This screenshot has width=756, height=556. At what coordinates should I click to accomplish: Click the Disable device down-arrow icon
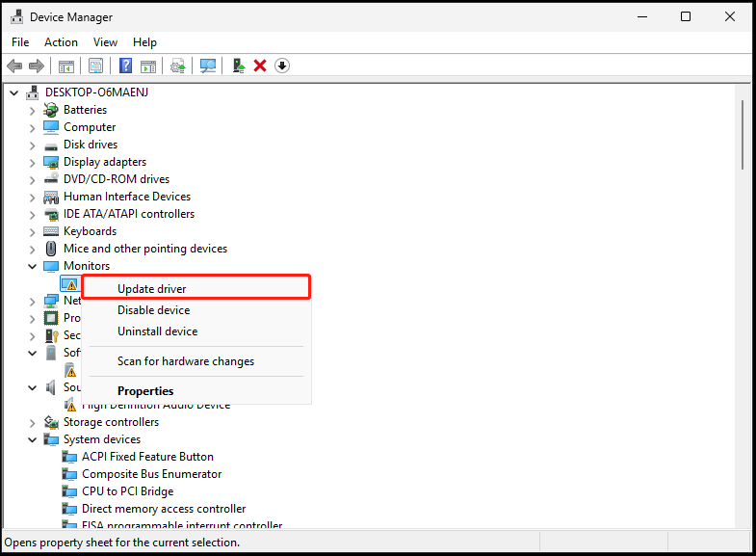[282, 66]
